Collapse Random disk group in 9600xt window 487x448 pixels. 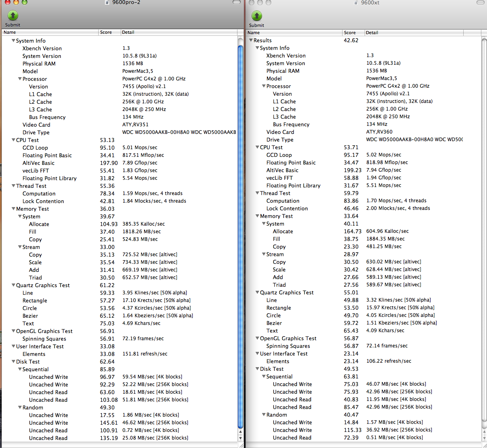click(264, 415)
